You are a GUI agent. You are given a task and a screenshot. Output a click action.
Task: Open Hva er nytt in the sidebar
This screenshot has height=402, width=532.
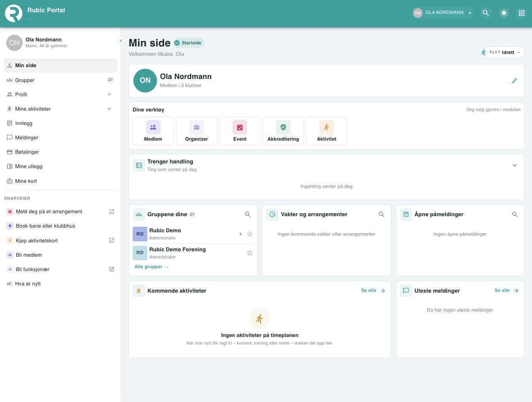[x=60, y=283]
